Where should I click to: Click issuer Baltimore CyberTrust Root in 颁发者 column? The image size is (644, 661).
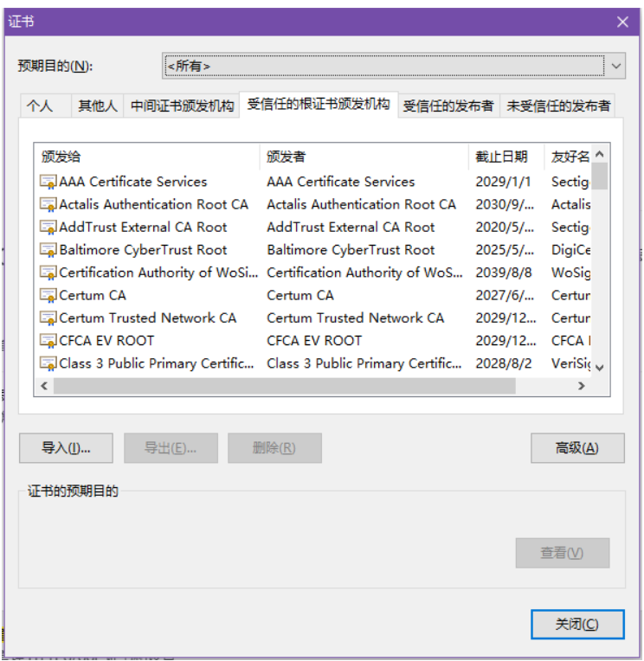click(x=351, y=250)
